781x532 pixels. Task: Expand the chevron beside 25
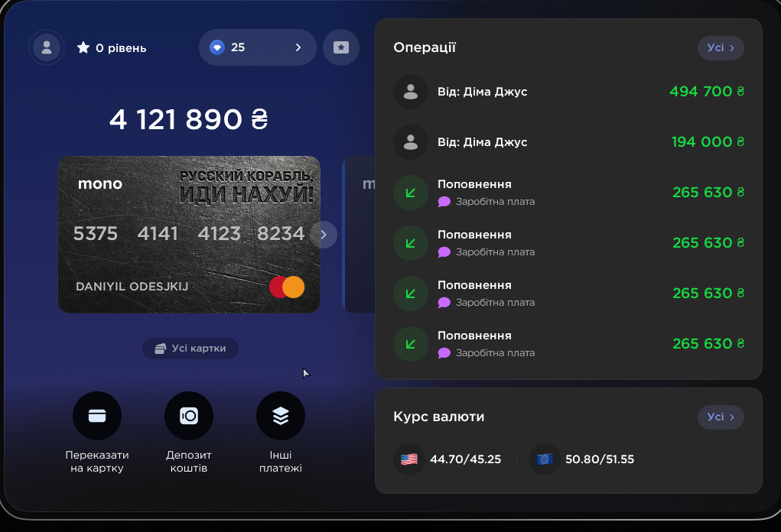pyautogui.click(x=298, y=47)
